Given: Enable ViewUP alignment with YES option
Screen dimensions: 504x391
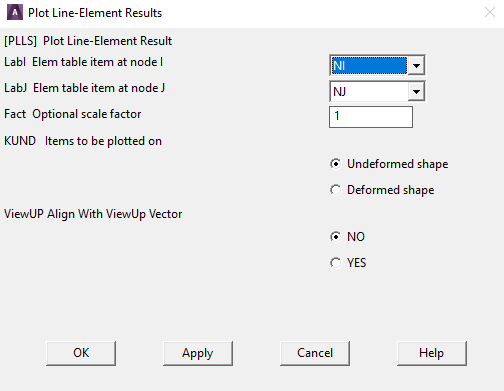Looking at the screenshot, I should 335,263.
